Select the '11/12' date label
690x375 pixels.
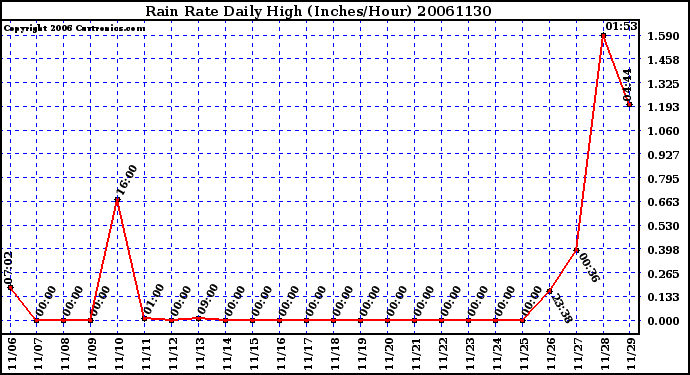174,354
